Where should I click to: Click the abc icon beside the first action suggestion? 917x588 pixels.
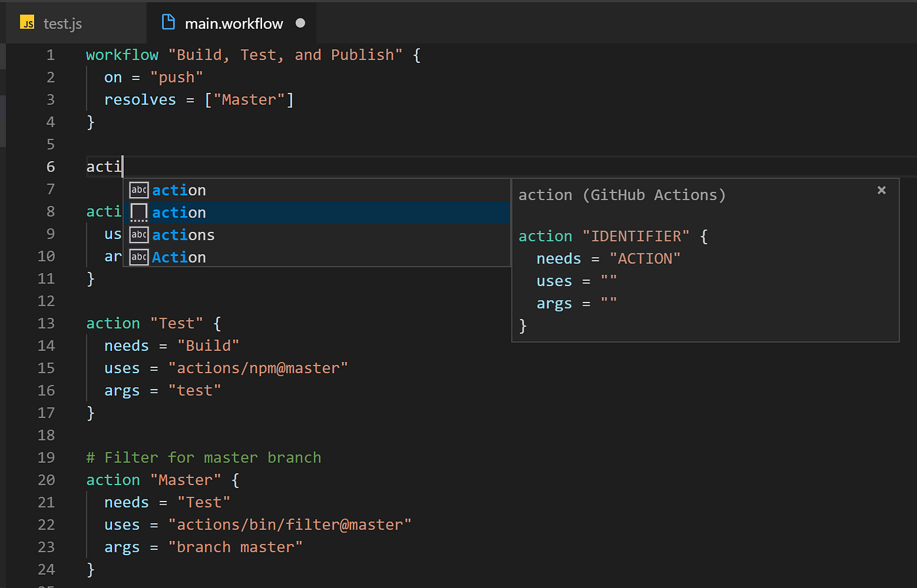pyautogui.click(x=139, y=190)
